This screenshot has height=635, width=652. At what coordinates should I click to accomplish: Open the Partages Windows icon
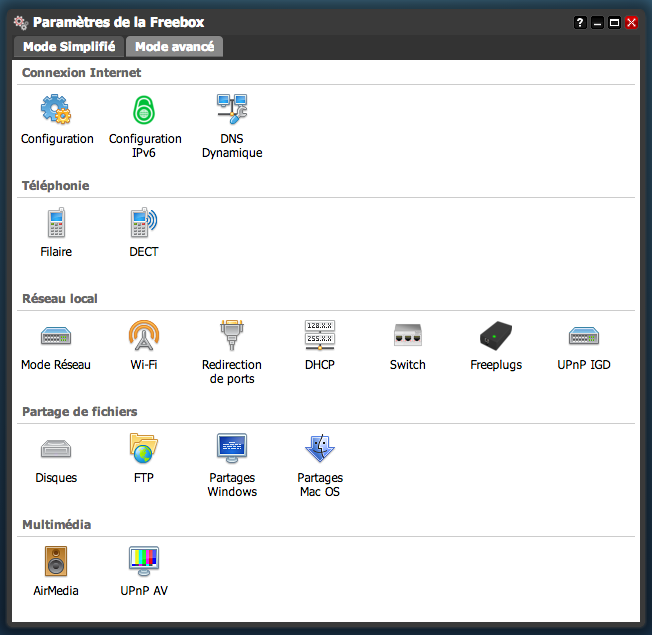coord(232,448)
